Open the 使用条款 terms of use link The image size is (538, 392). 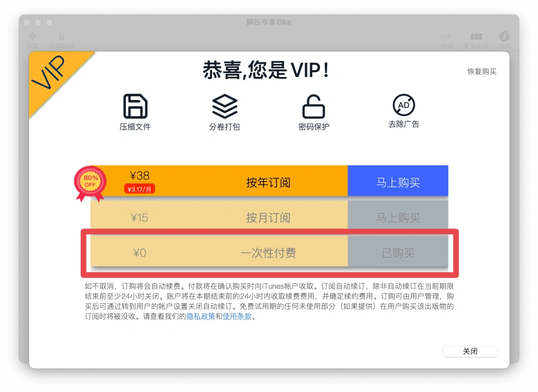click(237, 316)
